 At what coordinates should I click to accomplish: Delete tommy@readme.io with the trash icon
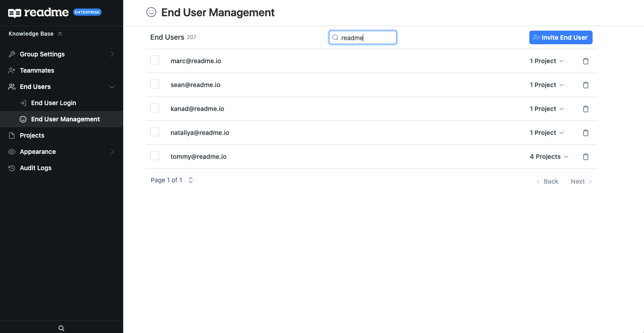point(586,157)
